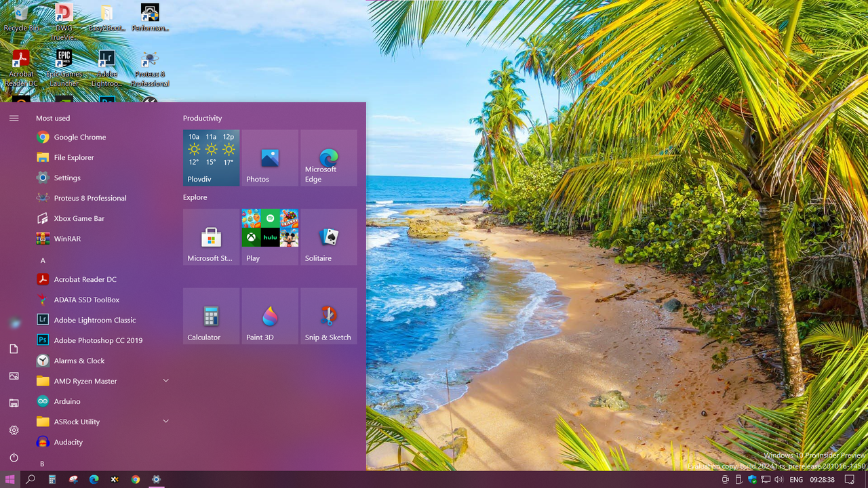The image size is (868, 488).
Task: Open the volume control in system tray
Action: tap(778, 479)
